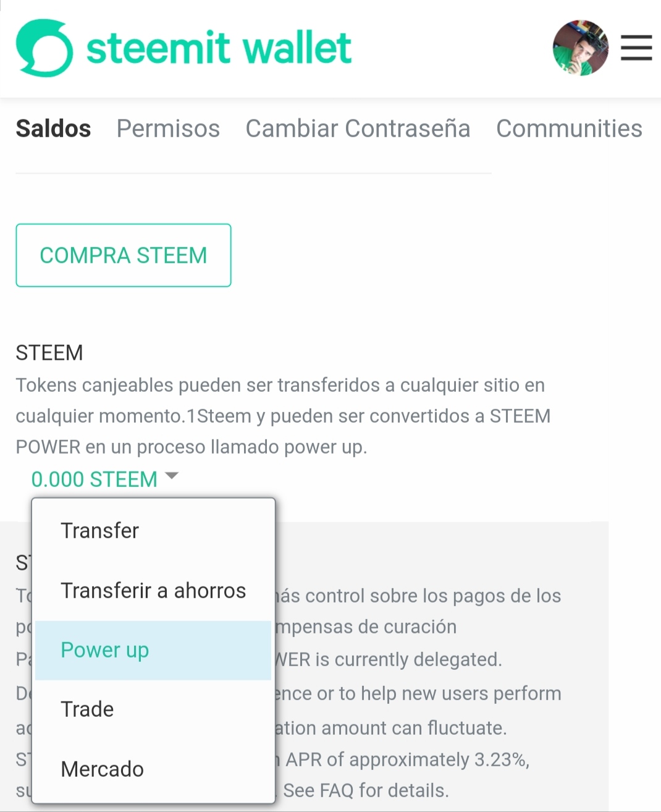Select the Communities tab
Screen dimensions: 661x812
tap(569, 129)
